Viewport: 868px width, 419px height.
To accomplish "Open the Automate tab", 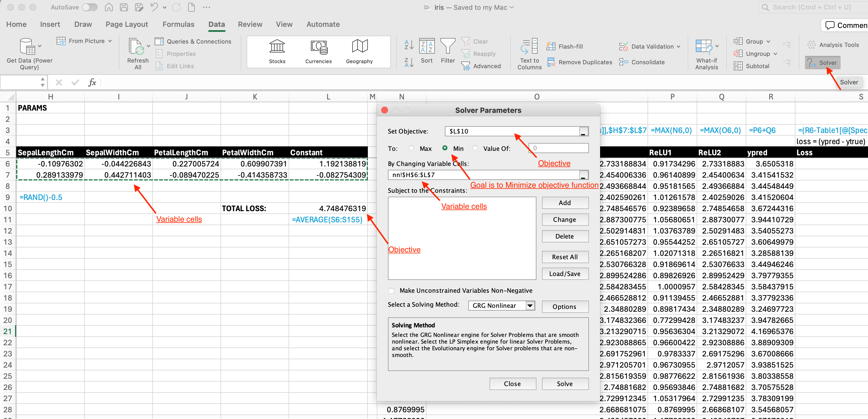I will tap(323, 24).
